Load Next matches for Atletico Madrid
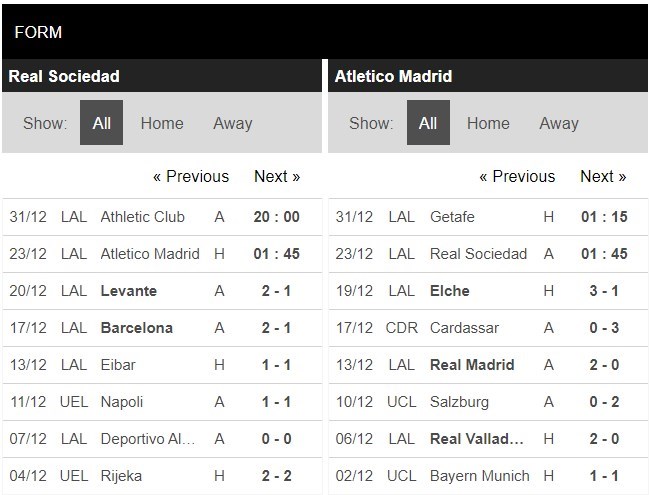 click(603, 176)
